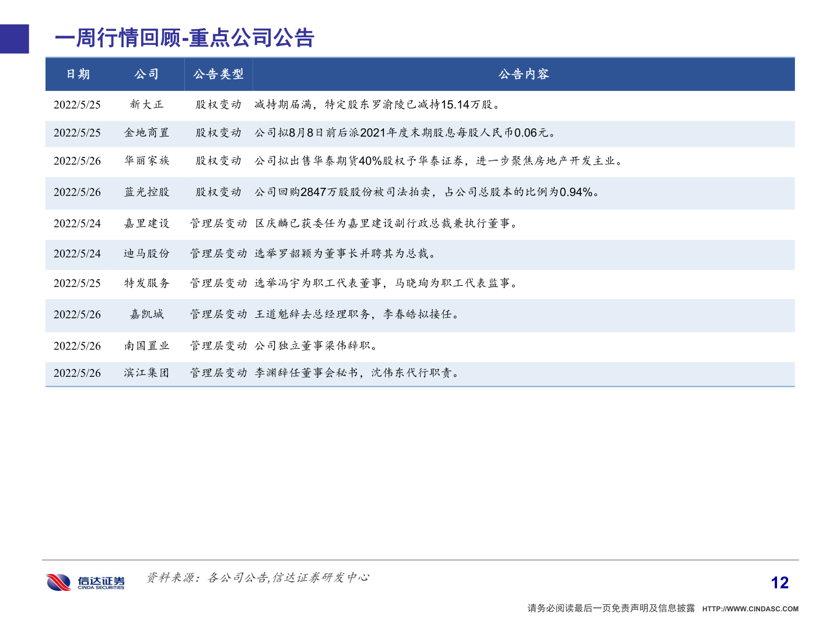Click announcement about 冯宇为职工代表董事
Screen dimensions: 840x630
[386, 283]
